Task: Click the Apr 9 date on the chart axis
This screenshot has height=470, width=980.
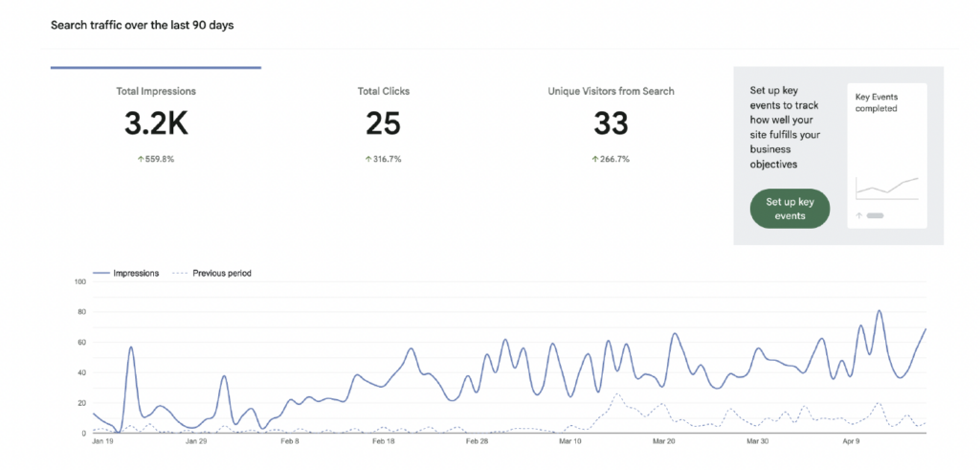Action: 851,442
